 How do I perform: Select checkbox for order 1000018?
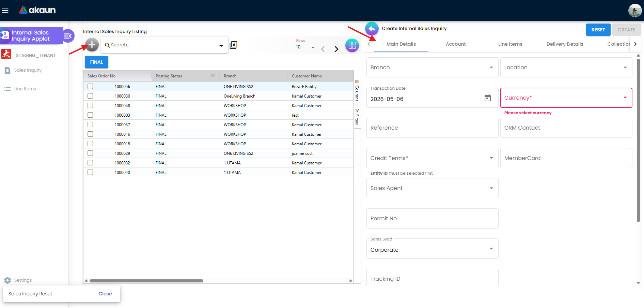pos(90,144)
